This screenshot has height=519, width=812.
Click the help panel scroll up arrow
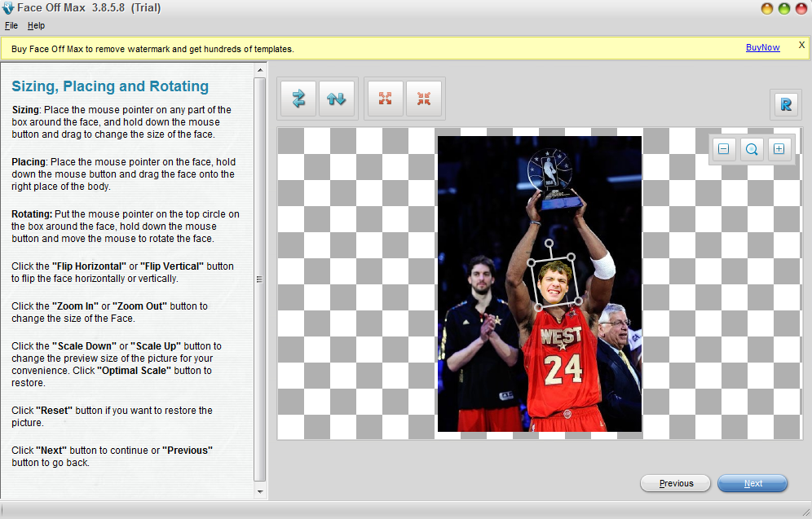click(260, 70)
